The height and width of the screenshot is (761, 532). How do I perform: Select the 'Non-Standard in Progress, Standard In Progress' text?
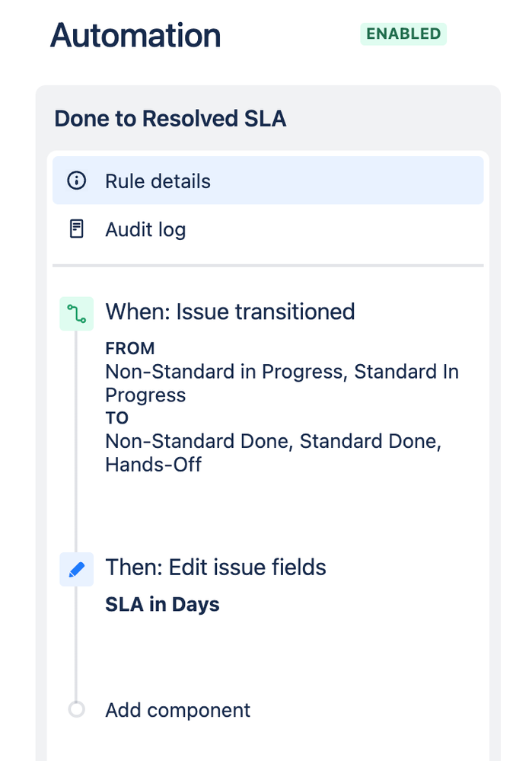click(282, 383)
